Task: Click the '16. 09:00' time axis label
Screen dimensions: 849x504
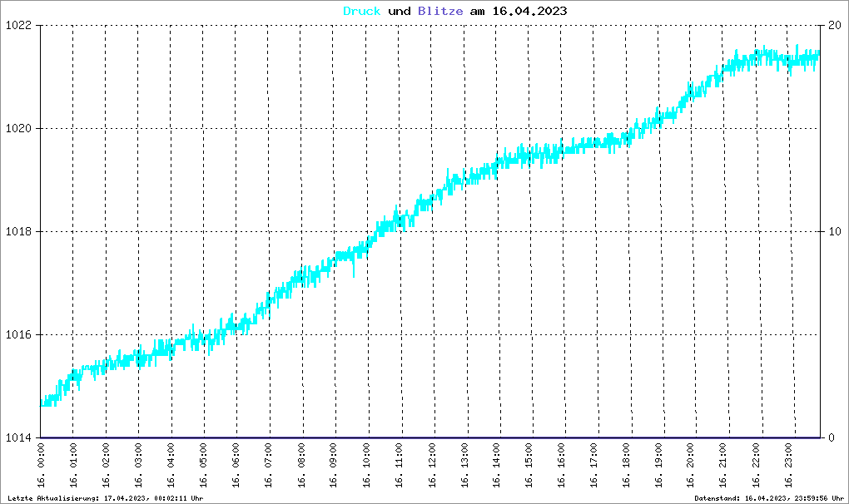Action: pyautogui.click(x=334, y=465)
